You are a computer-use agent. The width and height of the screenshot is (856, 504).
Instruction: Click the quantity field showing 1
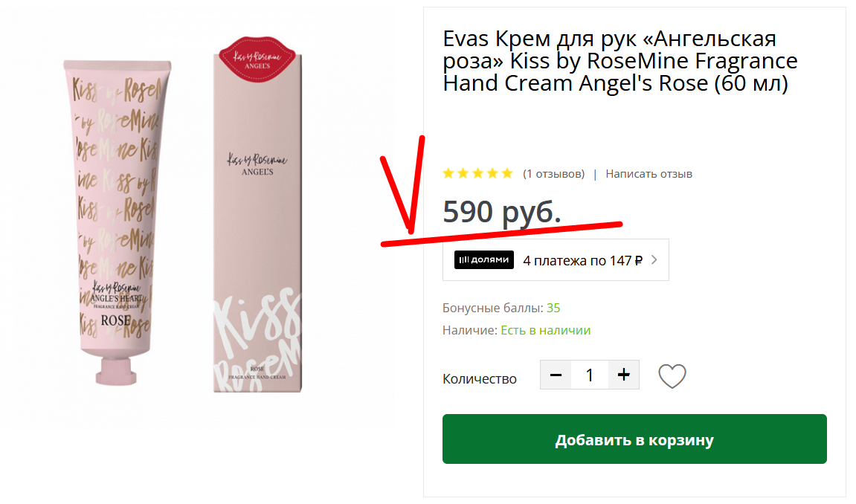pos(590,375)
